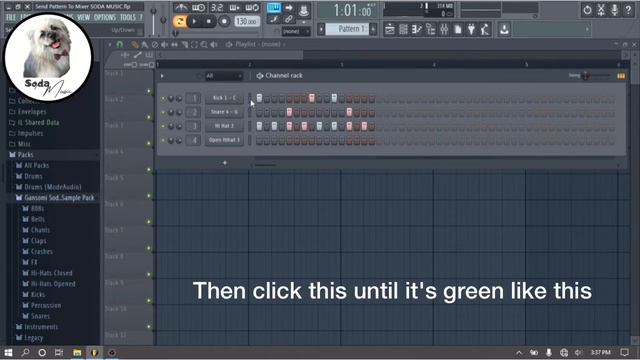Mute the Snare channel green light
The width and height of the screenshot is (640, 360).
163,112
